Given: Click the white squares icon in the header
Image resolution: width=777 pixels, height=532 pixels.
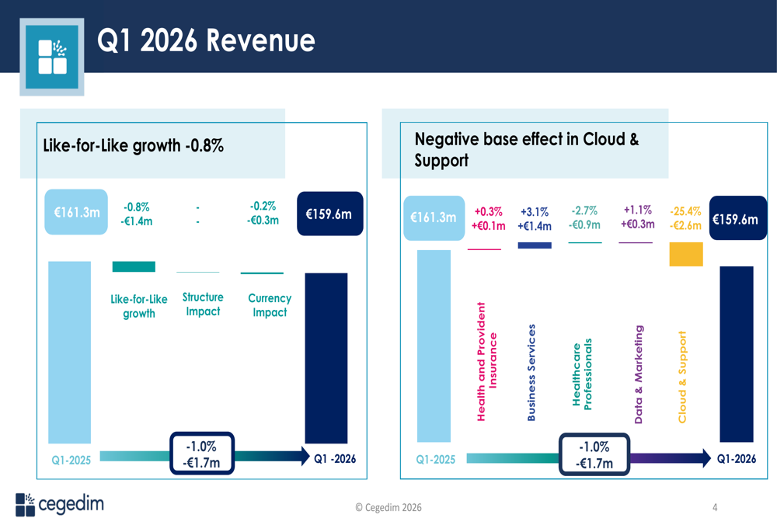Looking at the screenshot, I should point(52,57).
